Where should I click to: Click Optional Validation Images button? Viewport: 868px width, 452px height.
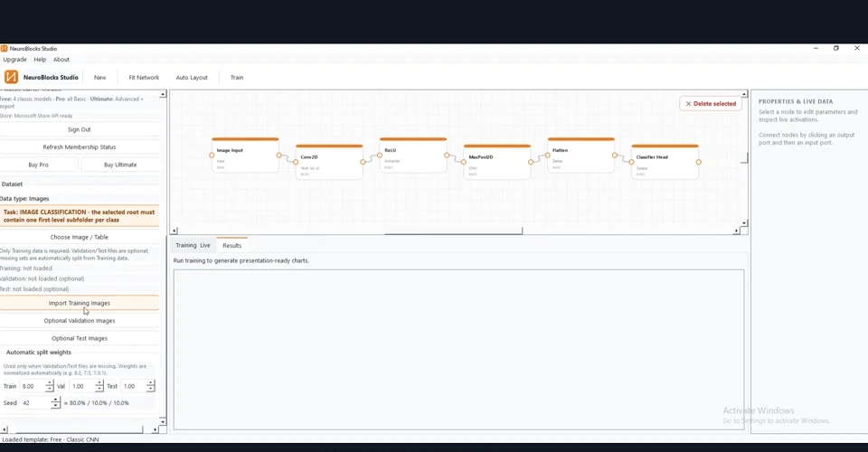(80, 321)
